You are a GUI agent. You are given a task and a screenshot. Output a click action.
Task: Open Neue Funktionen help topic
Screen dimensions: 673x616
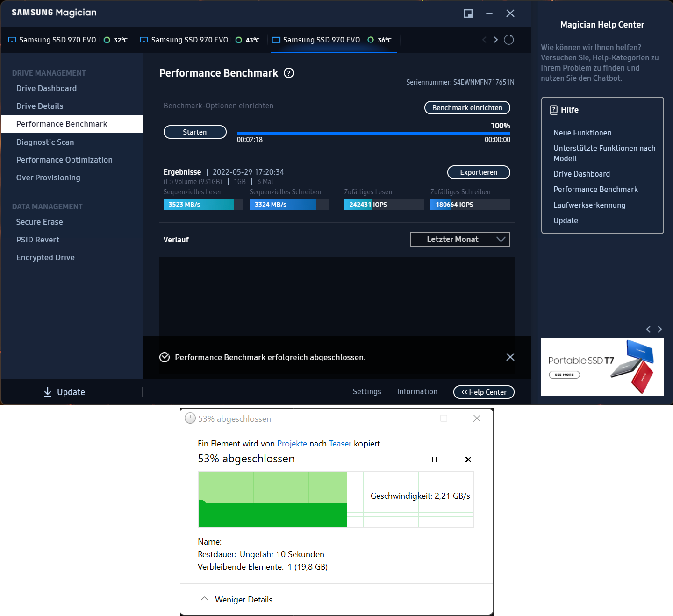pos(582,133)
